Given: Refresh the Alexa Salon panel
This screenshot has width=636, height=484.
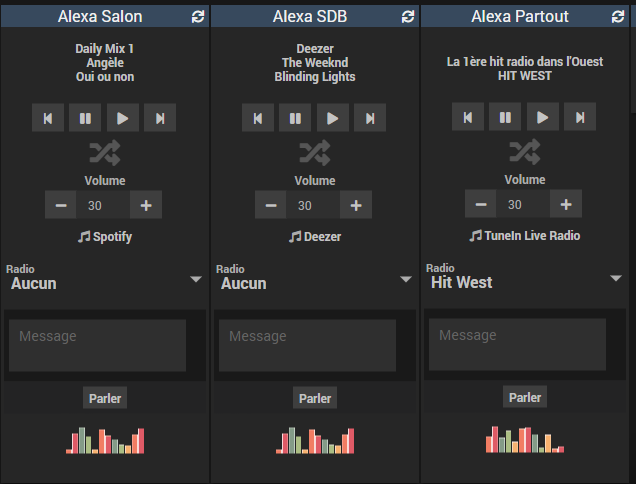Looking at the screenshot, I should [x=198, y=17].
